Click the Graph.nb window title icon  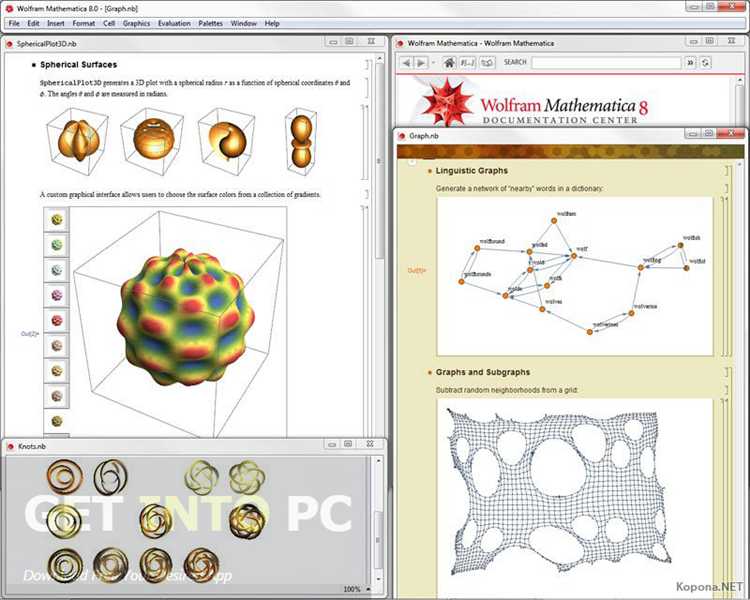click(401, 136)
